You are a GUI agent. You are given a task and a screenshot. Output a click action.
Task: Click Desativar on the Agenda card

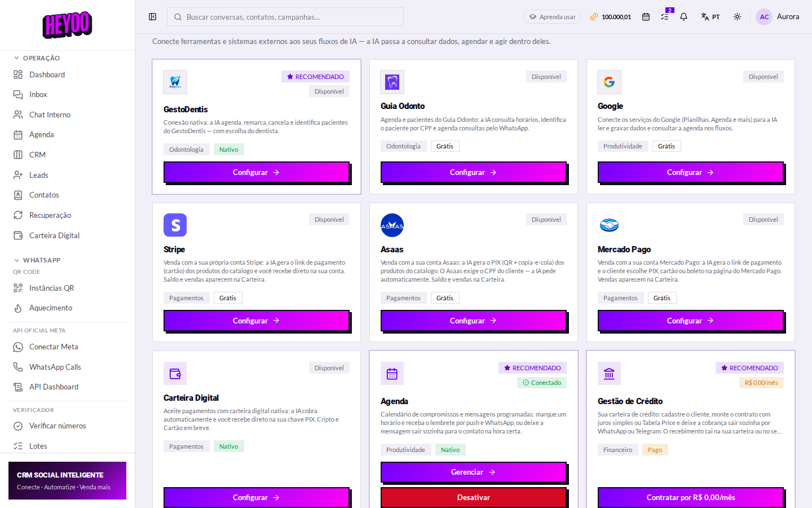[x=474, y=497]
